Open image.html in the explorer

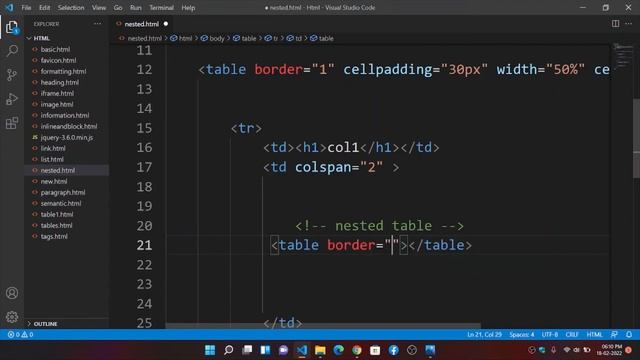click(67, 104)
